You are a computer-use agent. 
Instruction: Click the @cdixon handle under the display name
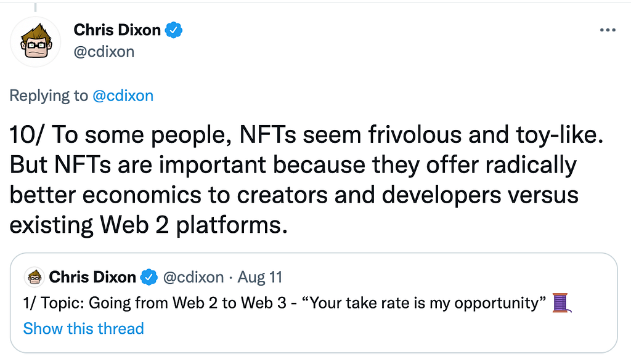[x=104, y=52]
